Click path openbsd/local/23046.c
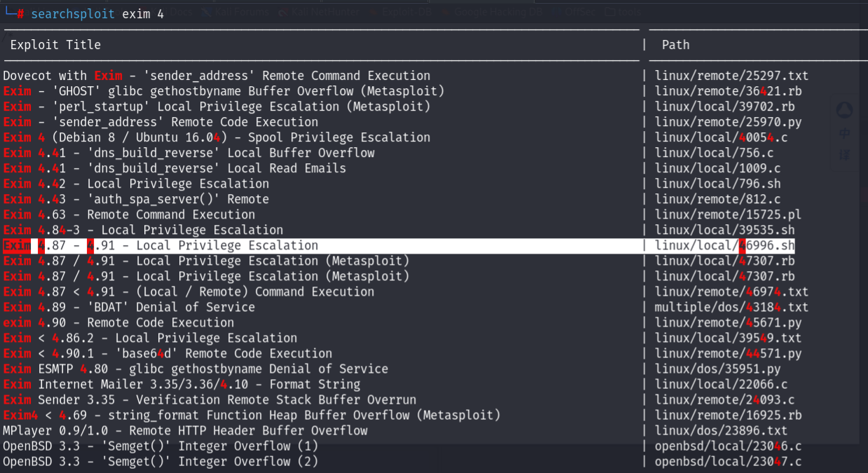868x473 pixels. 728,446
